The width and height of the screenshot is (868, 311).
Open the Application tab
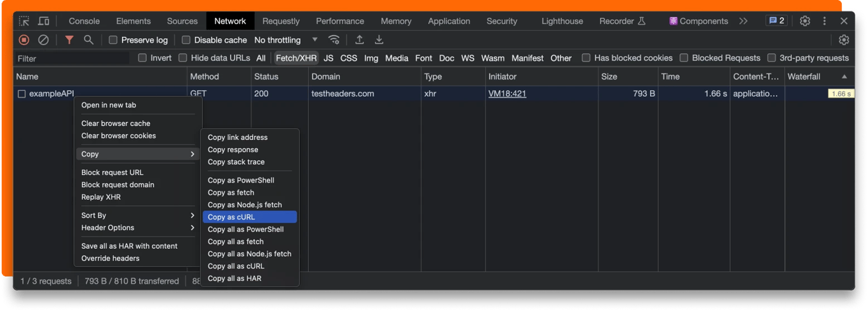pos(449,21)
